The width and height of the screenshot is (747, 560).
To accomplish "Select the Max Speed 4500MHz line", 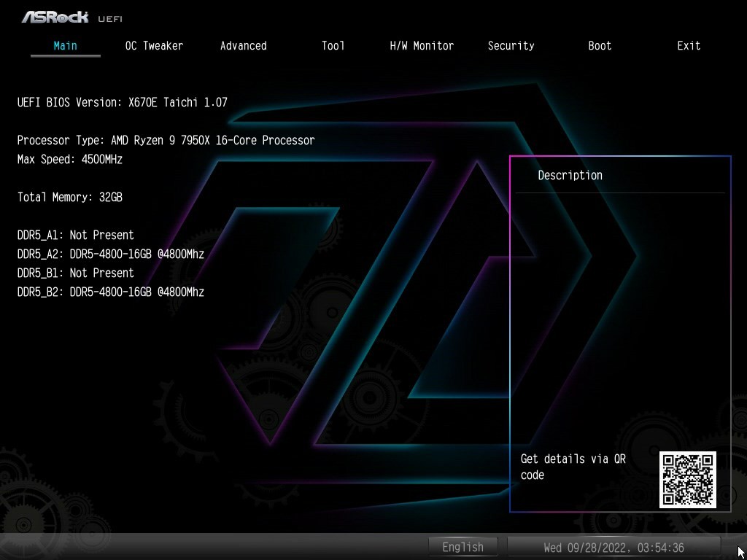I will point(69,159).
